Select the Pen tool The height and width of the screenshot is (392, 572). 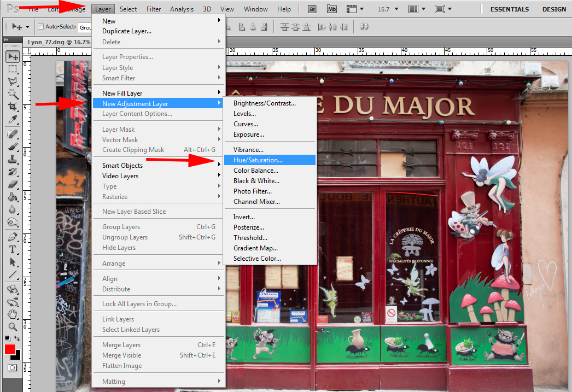[x=13, y=237]
